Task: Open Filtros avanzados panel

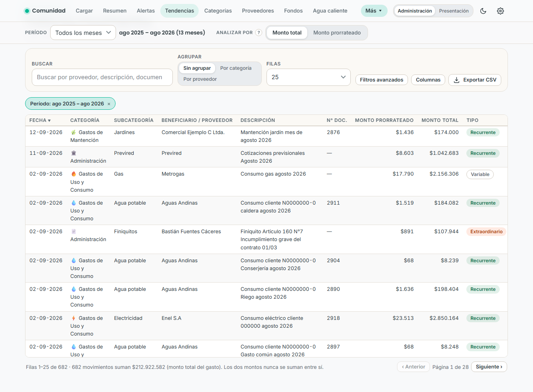Action: (381, 80)
